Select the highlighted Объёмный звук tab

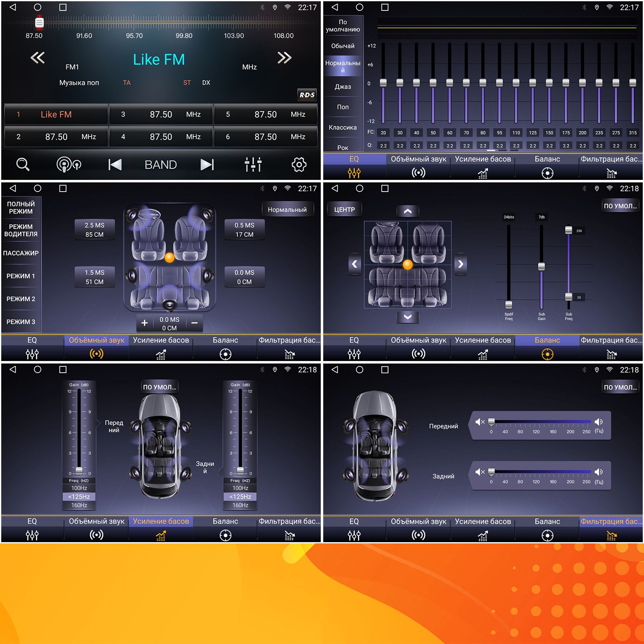point(97,346)
